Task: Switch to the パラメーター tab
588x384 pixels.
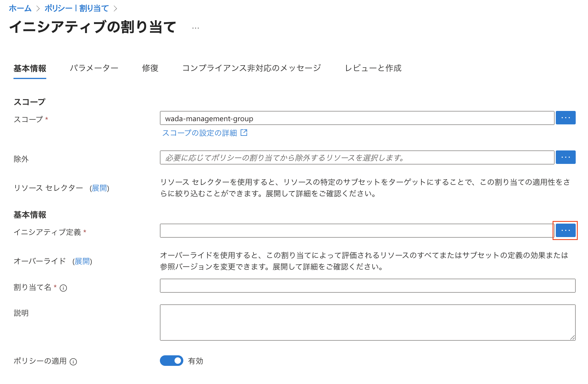Action: click(x=94, y=68)
